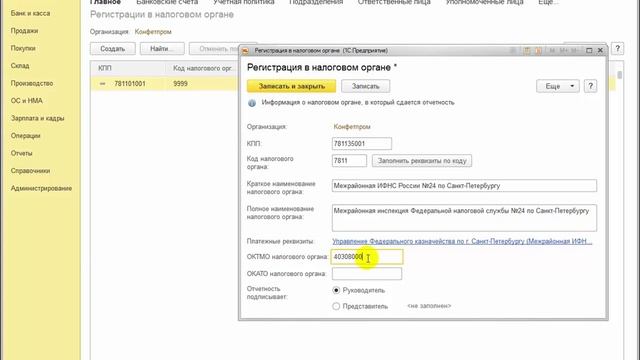Viewport: 640px width, 360px height.
Task: Open help in the background list toolbar
Action: [618, 49]
